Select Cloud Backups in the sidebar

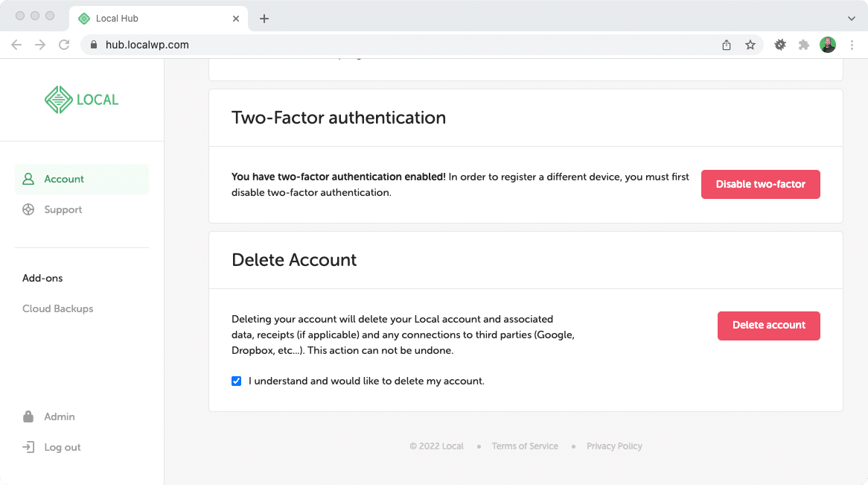point(57,308)
